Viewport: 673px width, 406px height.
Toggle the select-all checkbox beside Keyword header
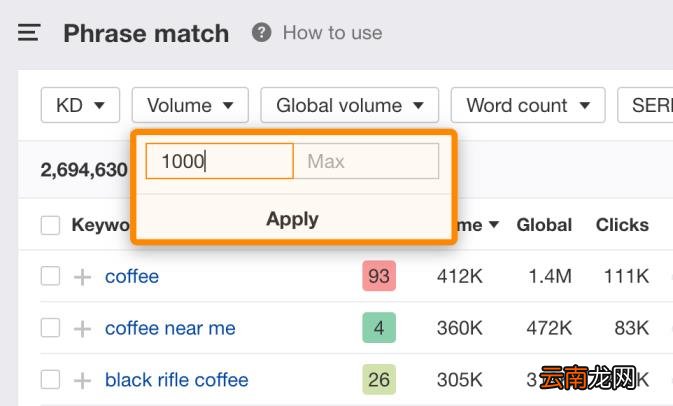click(50, 225)
